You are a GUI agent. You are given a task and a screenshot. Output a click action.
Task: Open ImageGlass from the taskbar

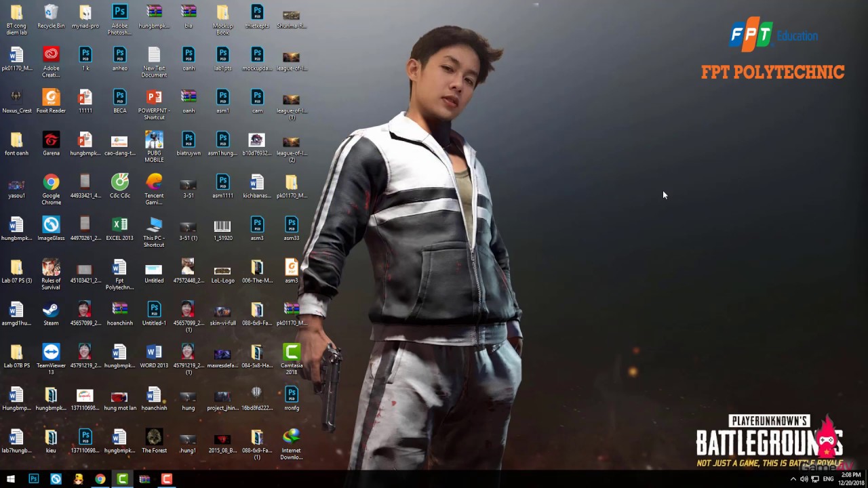tap(56, 479)
